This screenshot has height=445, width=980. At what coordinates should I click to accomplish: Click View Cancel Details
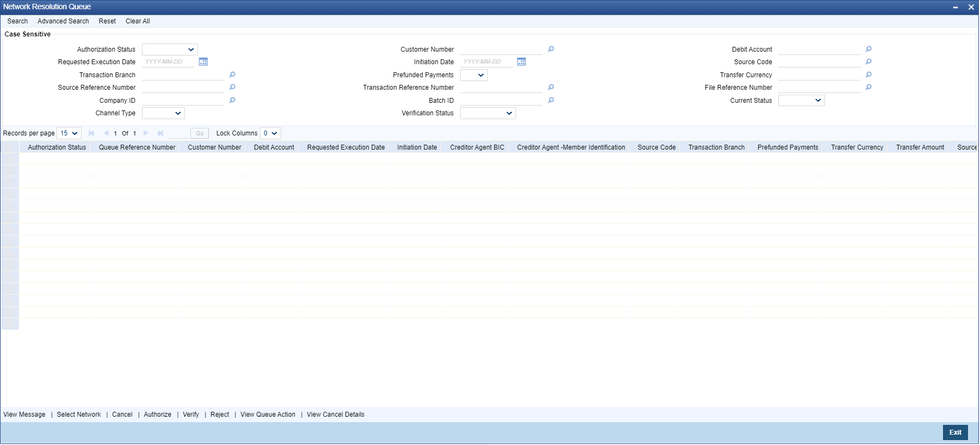tap(336, 415)
